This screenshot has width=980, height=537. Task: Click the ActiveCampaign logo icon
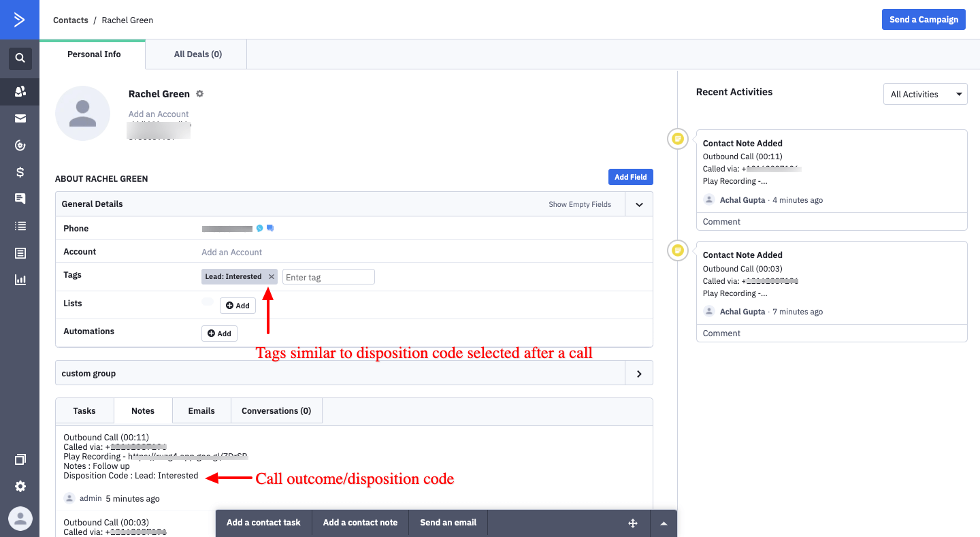click(19, 19)
